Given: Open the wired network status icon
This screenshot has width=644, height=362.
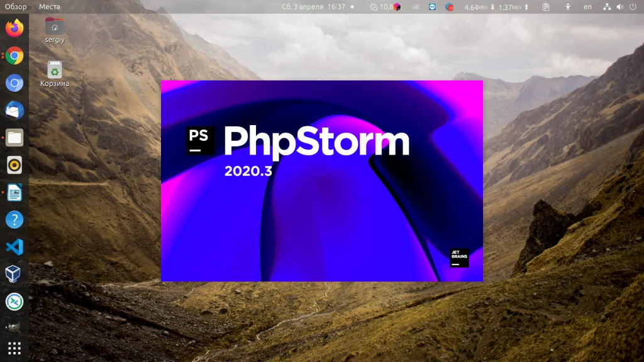Looking at the screenshot, I should (x=607, y=7).
